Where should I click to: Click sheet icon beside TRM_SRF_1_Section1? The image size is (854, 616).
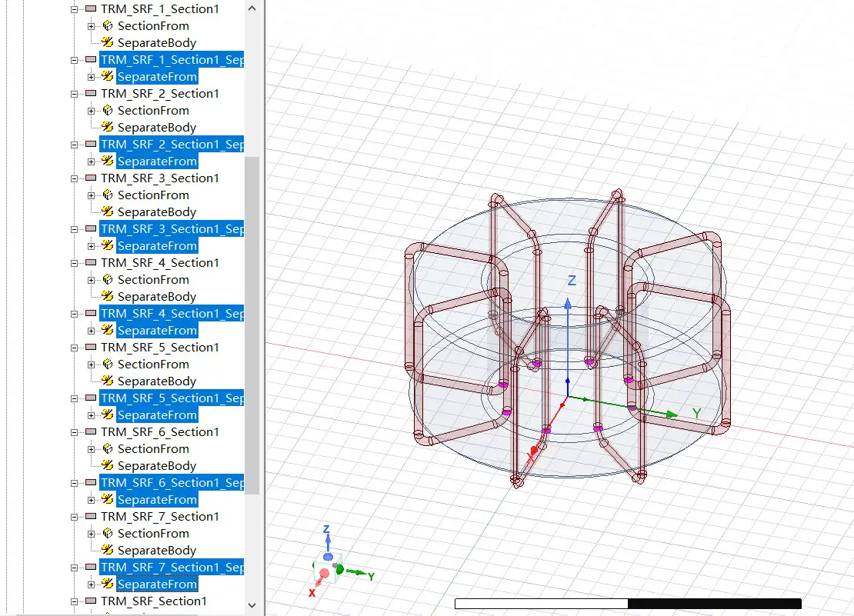click(x=91, y=8)
